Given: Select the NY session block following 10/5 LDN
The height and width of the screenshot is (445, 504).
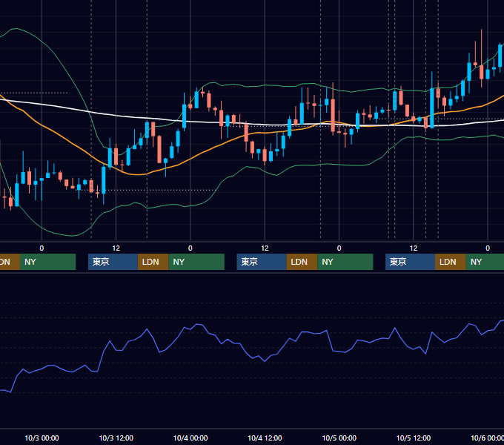Looking at the screenshot, I should tap(485, 262).
